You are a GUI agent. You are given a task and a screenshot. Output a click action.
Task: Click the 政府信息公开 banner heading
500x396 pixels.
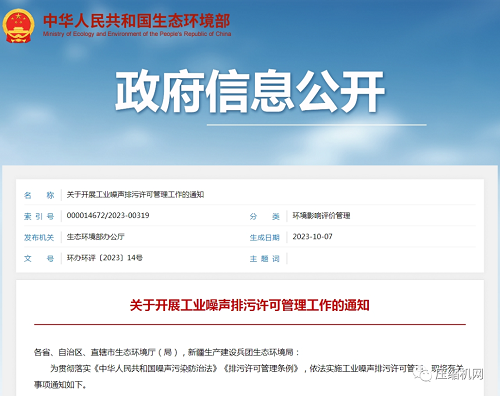250,91
